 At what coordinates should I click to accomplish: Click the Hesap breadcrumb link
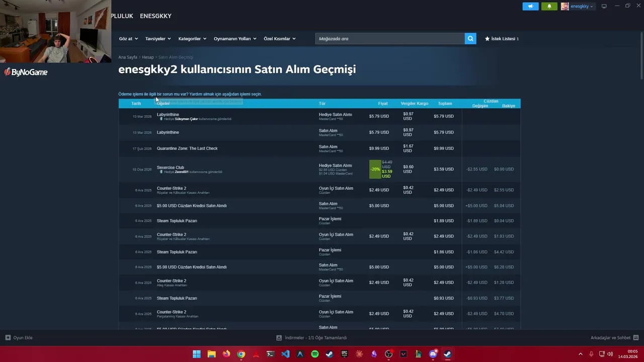point(147,57)
